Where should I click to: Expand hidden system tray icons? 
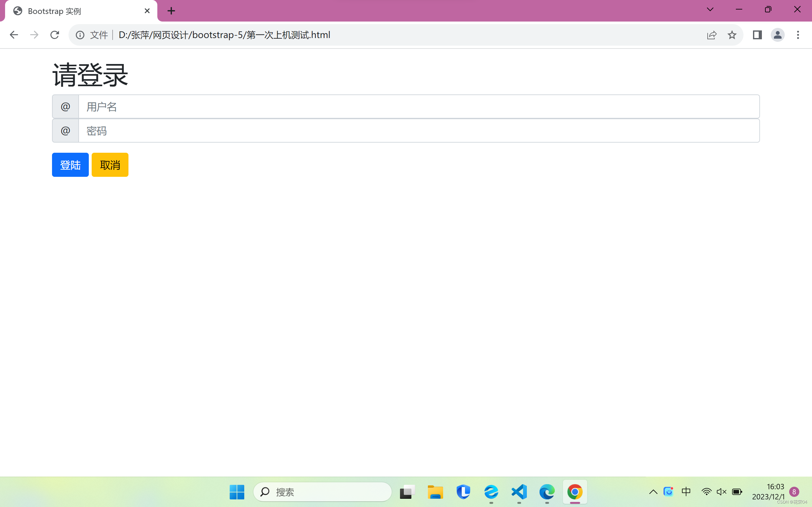653,491
